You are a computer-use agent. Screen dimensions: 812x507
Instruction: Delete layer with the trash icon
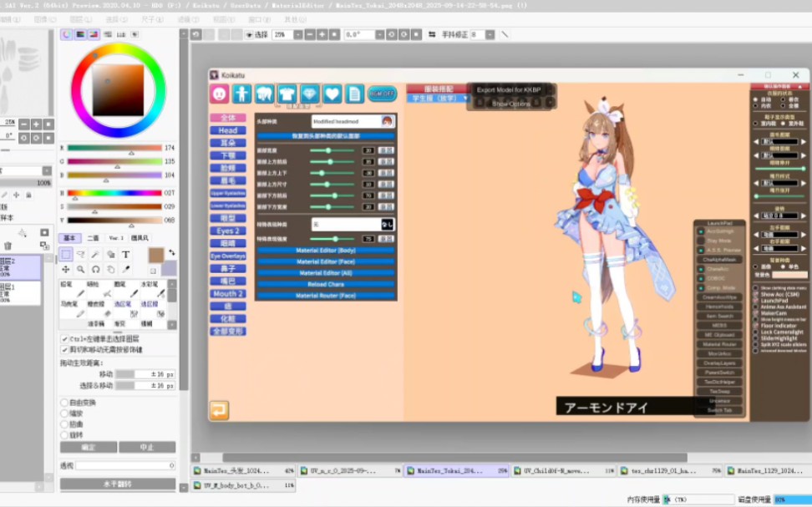point(8,246)
